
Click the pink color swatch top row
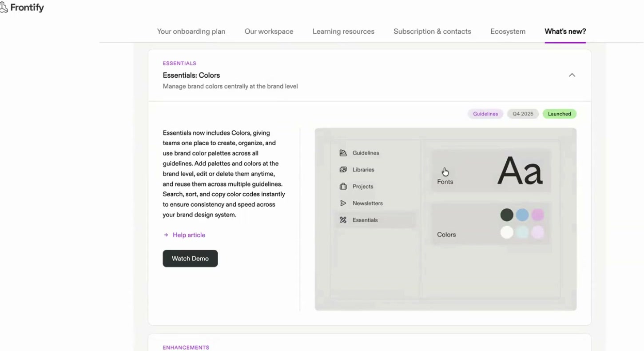click(x=538, y=215)
